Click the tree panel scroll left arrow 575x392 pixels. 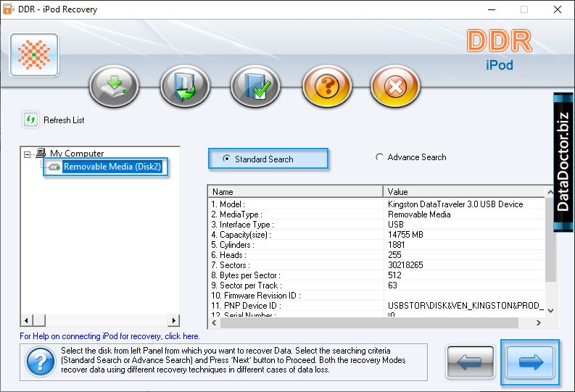26,320
